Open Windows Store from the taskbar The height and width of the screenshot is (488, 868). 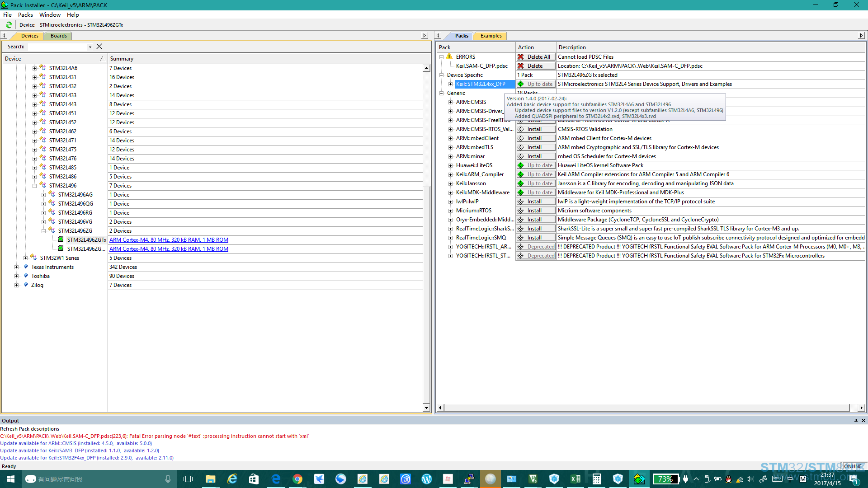coord(254,479)
